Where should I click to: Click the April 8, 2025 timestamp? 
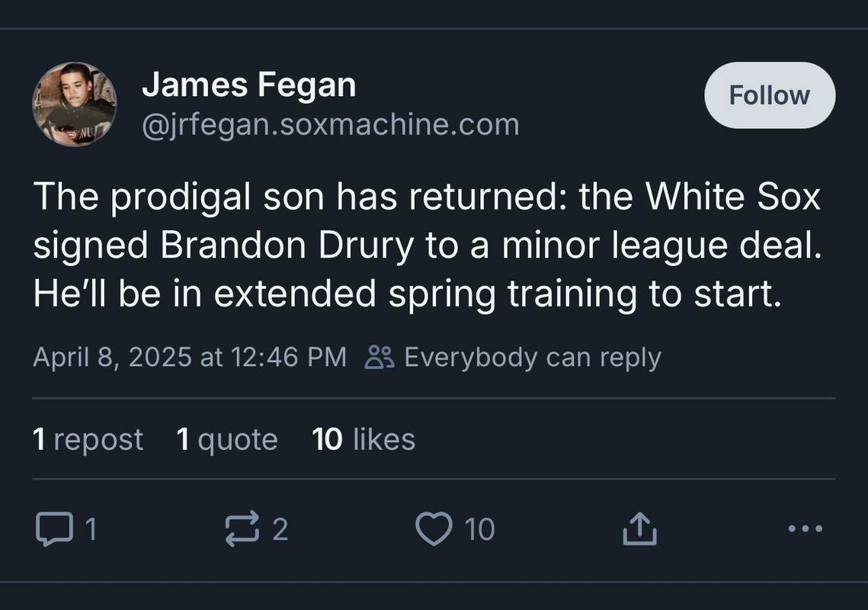pos(189,357)
